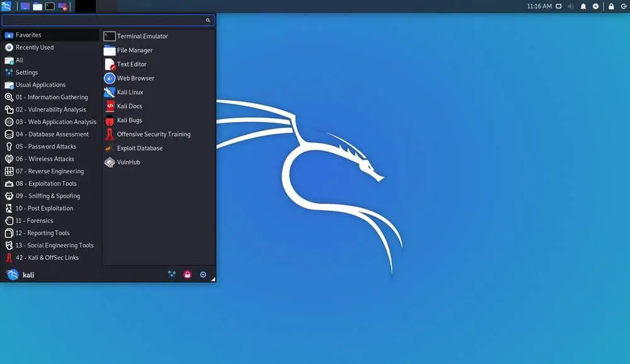Open the Settings category

click(50, 72)
